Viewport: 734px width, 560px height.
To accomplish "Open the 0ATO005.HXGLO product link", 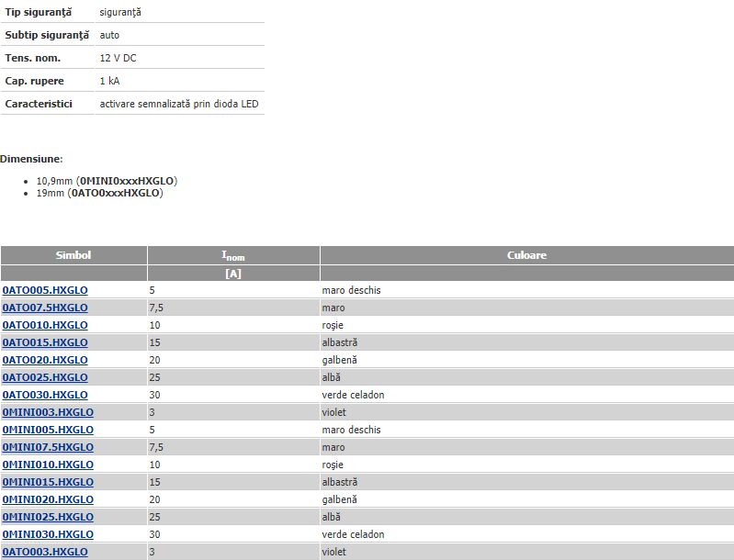I will point(45,290).
